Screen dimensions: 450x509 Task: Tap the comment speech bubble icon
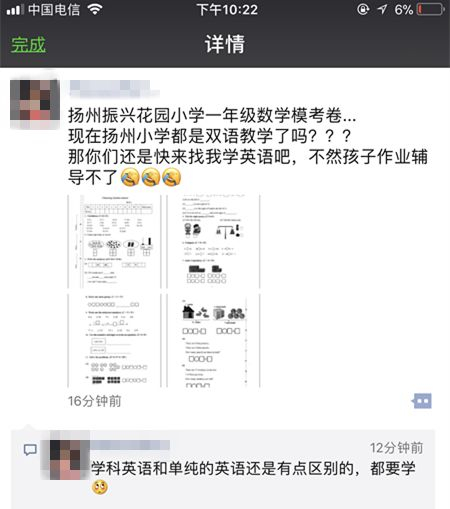[30, 450]
